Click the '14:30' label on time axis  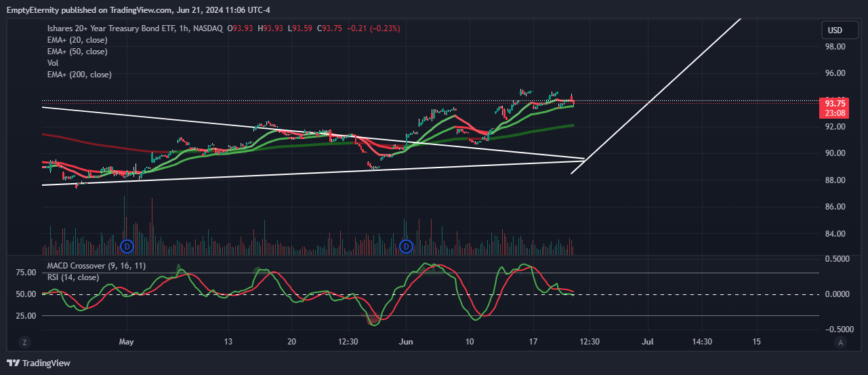[x=702, y=342]
